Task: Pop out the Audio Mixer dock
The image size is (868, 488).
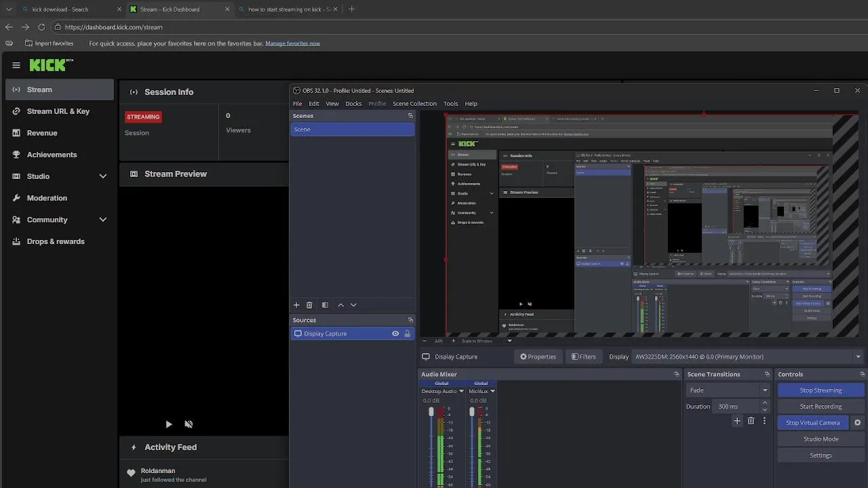Action: (676, 374)
